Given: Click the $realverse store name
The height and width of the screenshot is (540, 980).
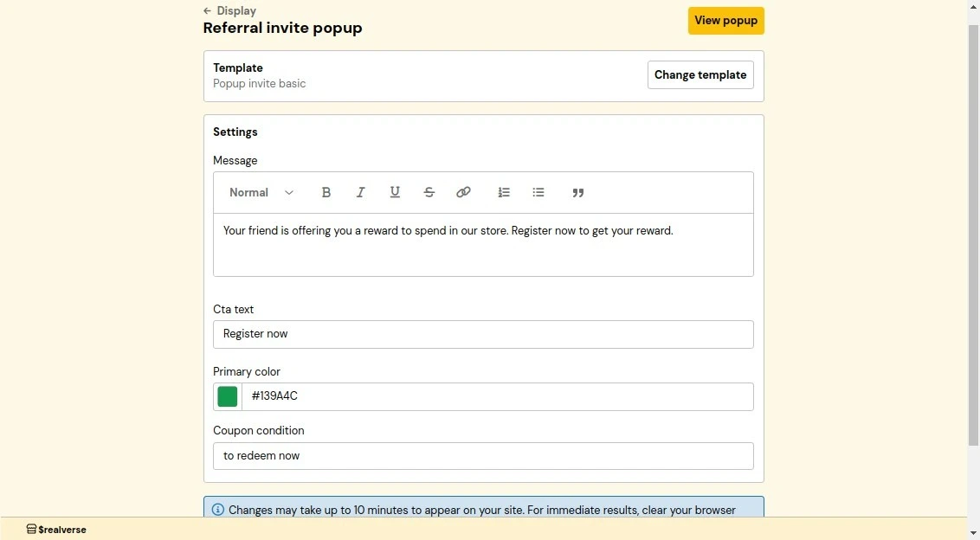Looking at the screenshot, I should pos(61,530).
